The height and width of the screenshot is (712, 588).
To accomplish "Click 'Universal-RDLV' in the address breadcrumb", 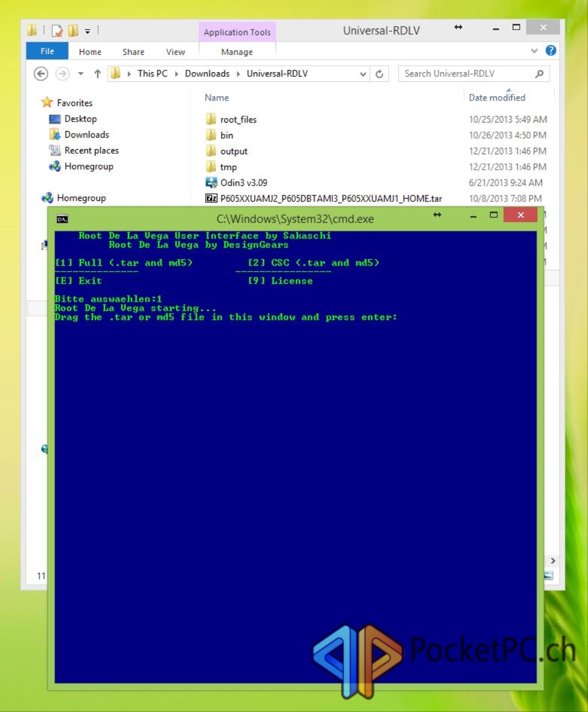I will pyautogui.click(x=277, y=73).
